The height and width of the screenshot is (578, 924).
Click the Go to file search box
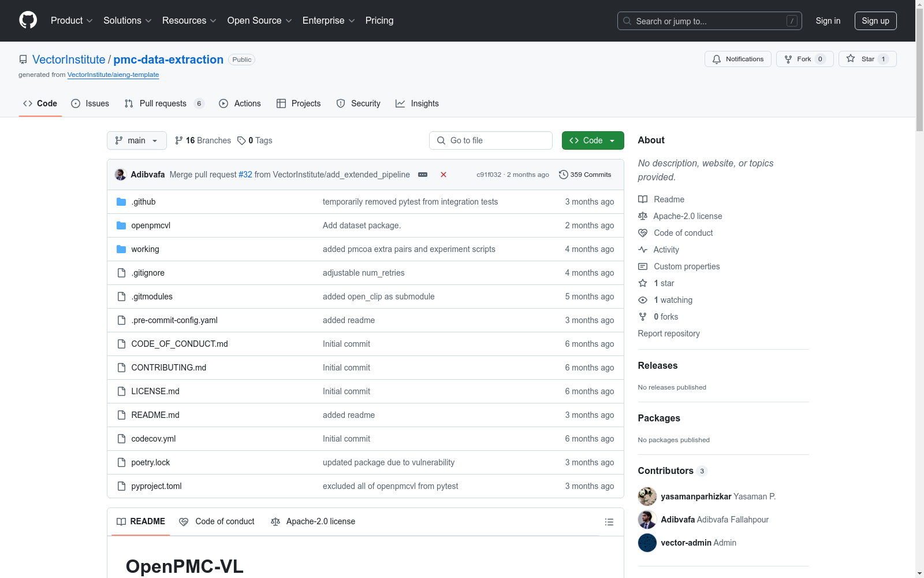click(x=491, y=140)
